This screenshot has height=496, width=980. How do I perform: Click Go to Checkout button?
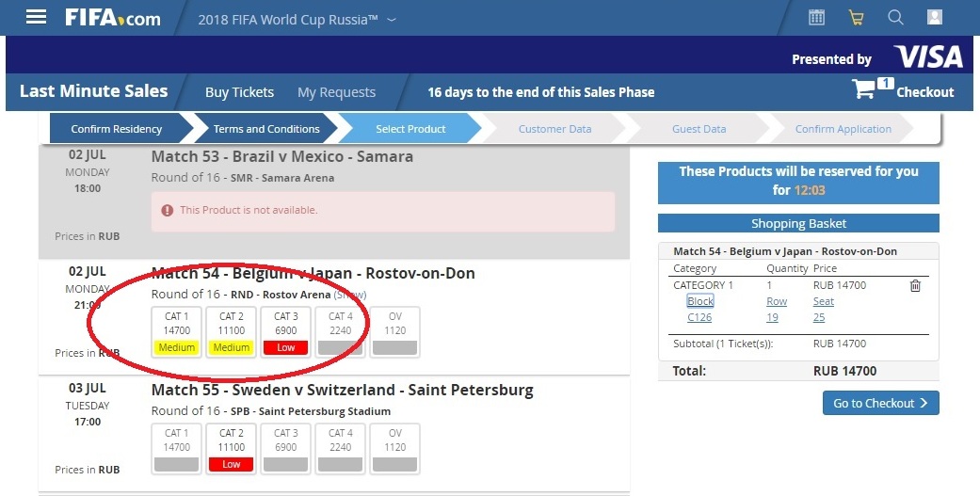tap(880, 403)
